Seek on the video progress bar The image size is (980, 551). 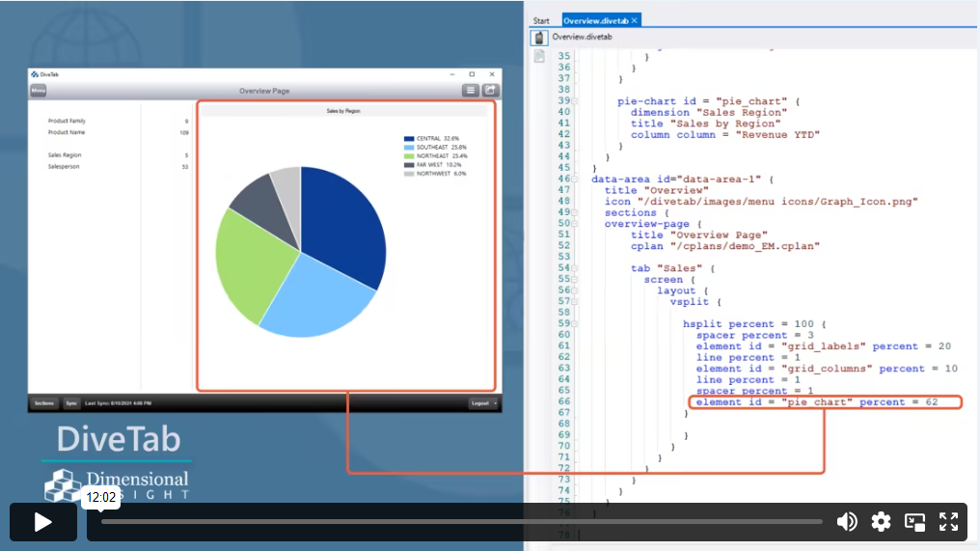[x=461, y=522]
